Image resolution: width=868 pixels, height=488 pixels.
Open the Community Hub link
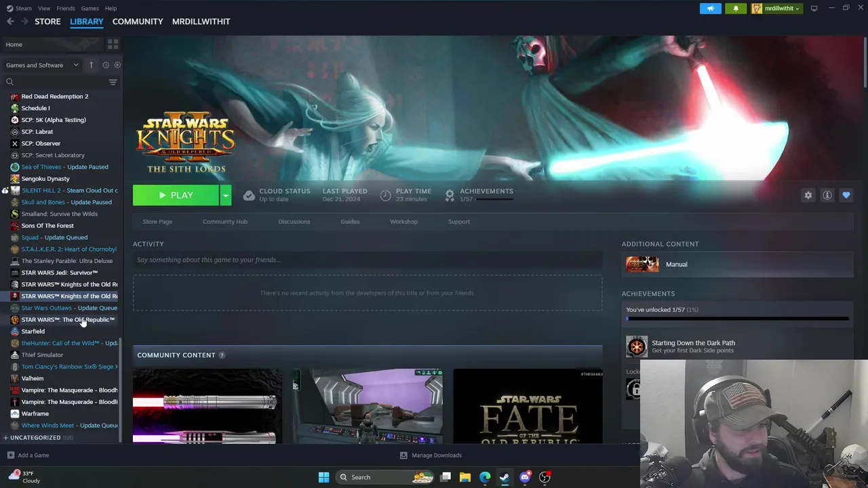click(225, 222)
